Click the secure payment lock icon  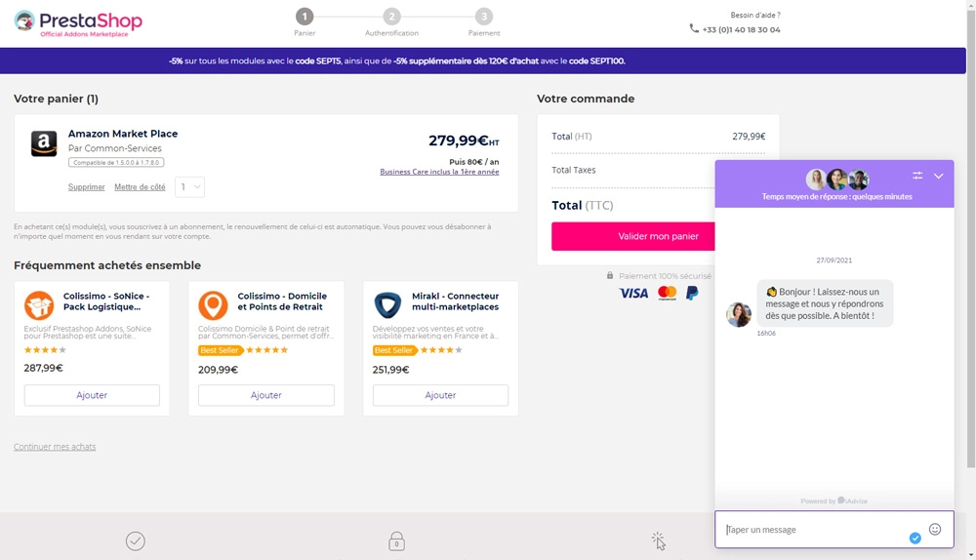[610, 275]
